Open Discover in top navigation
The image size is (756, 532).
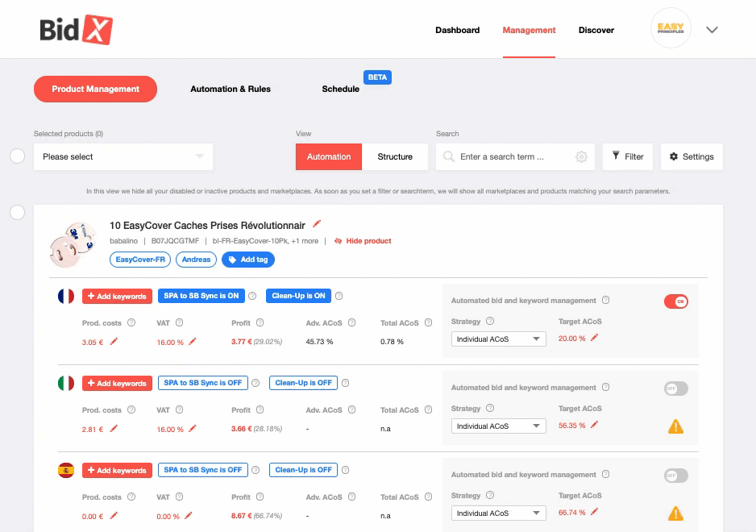click(x=596, y=30)
